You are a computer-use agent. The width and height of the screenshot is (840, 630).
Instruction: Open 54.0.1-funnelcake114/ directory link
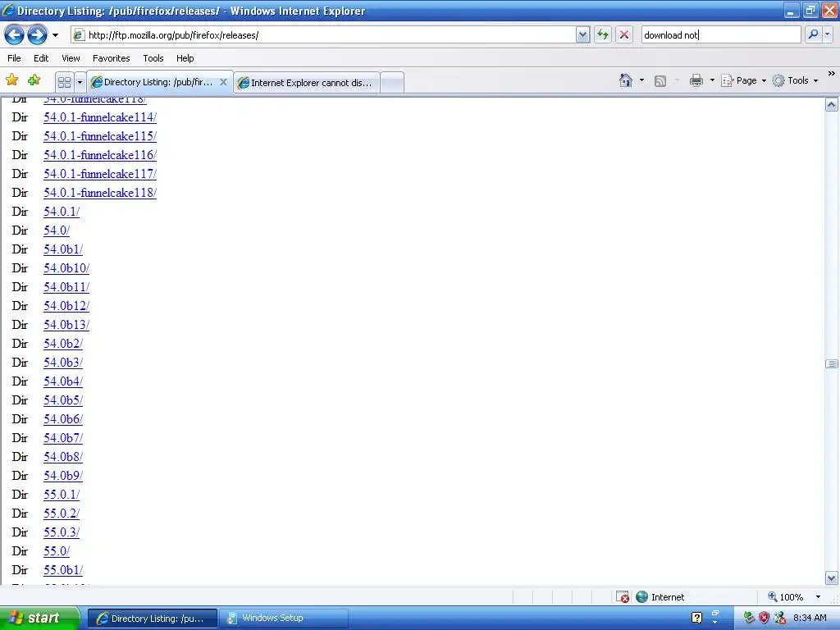click(x=100, y=117)
